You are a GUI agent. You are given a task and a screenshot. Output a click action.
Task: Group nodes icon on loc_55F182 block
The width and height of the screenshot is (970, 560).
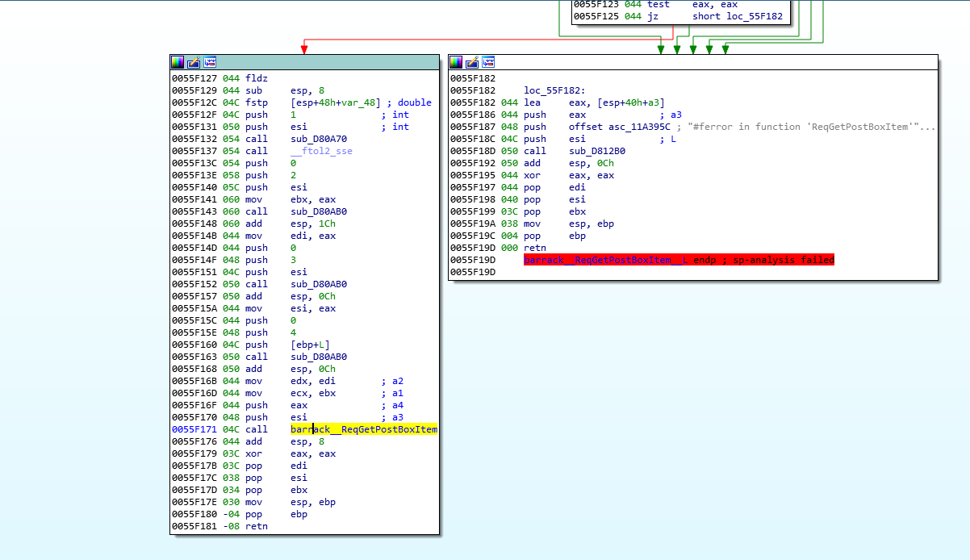[488, 62]
